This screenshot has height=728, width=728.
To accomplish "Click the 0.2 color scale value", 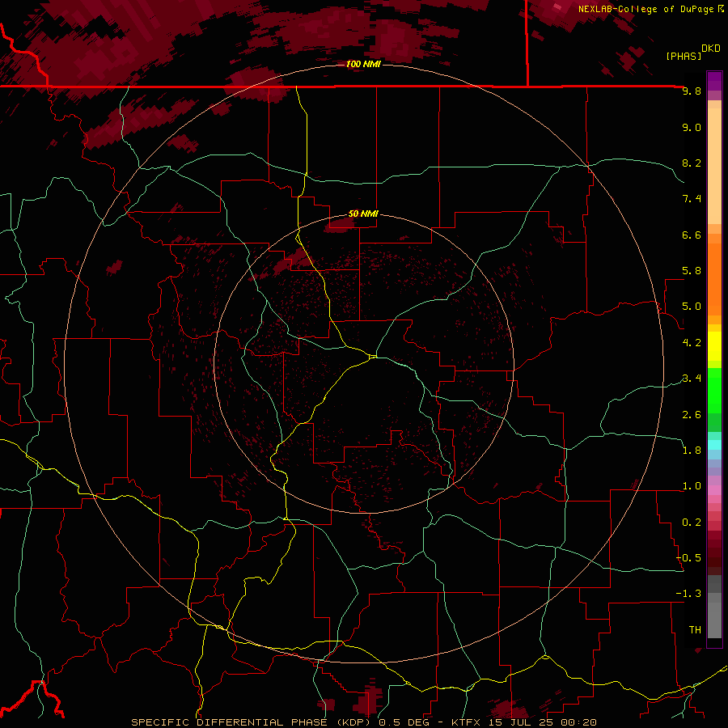I will tap(692, 523).
